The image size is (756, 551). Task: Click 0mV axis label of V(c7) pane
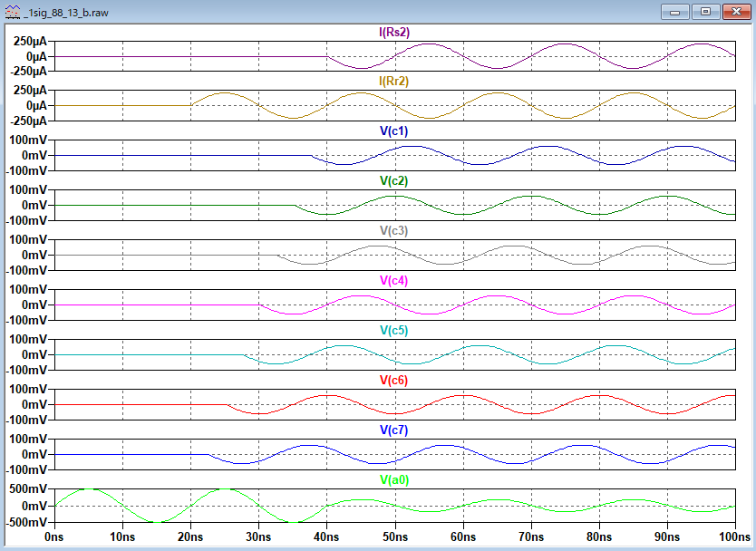point(34,455)
